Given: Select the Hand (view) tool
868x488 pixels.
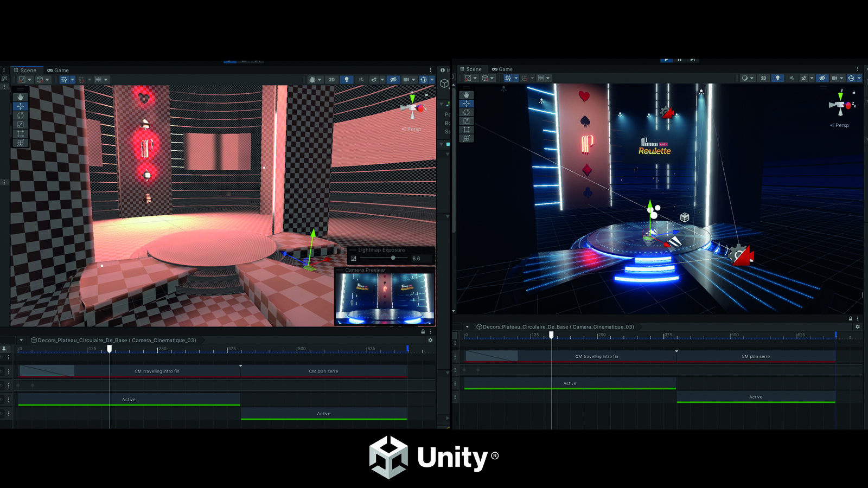Looking at the screenshot, I should pyautogui.click(x=21, y=97).
